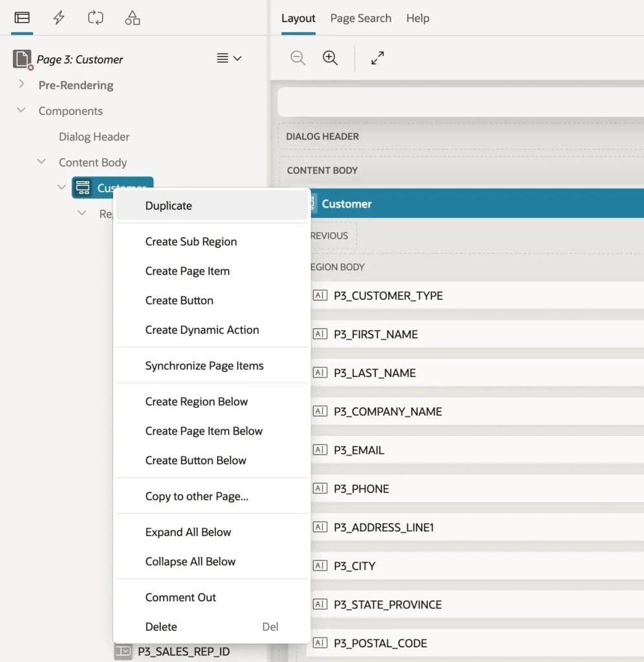The width and height of the screenshot is (644, 662).
Task: Select P3_STATE_PROVINCE item in layout
Action: 477,604
